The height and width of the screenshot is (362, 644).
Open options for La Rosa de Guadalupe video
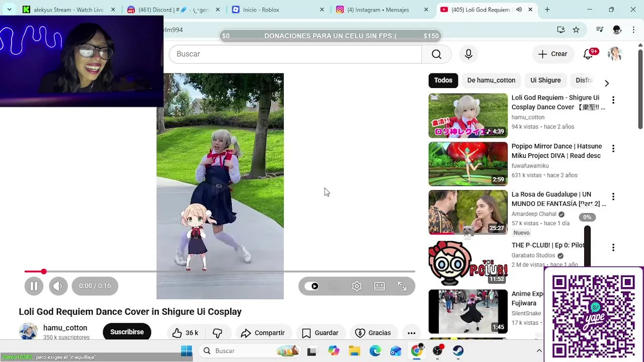click(x=613, y=197)
